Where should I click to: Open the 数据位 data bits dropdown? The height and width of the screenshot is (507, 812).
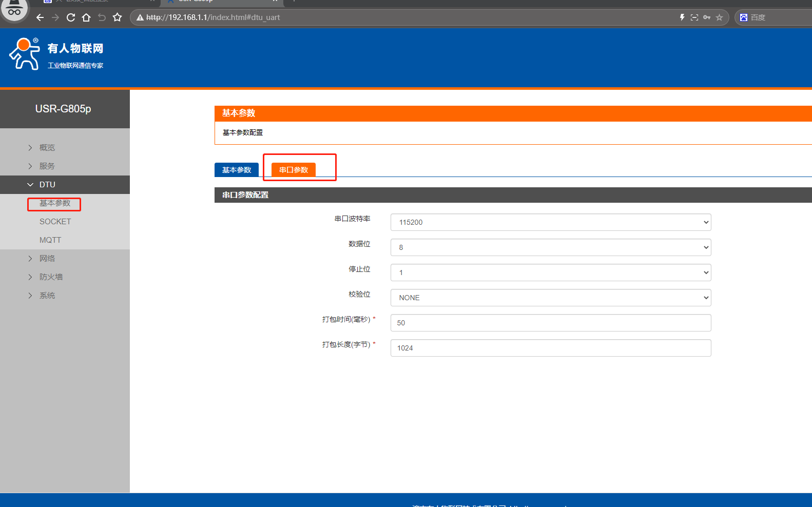pyautogui.click(x=550, y=247)
